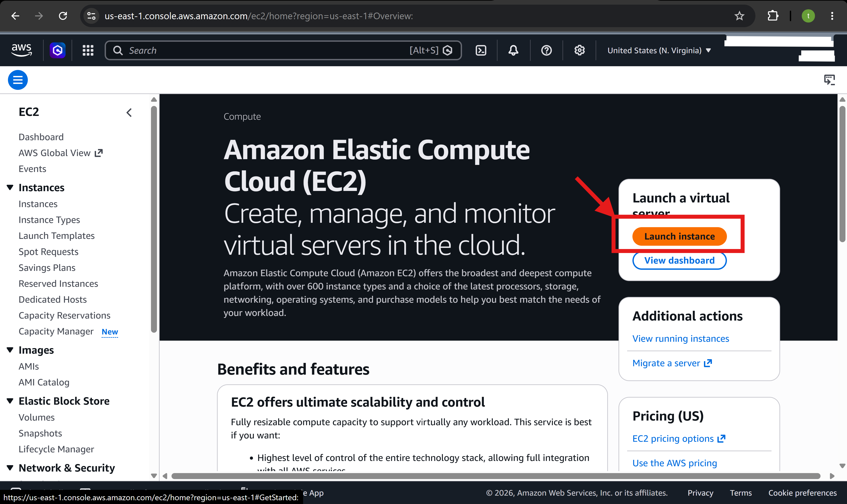Open Spot Requests in sidebar
Screen dimensions: 847x504
(x=49, y=252)
